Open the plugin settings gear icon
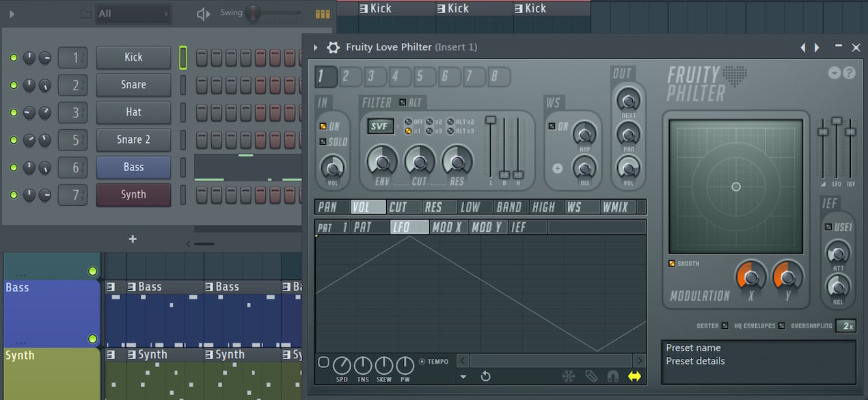The image size is (868, 400). point(333,47)
